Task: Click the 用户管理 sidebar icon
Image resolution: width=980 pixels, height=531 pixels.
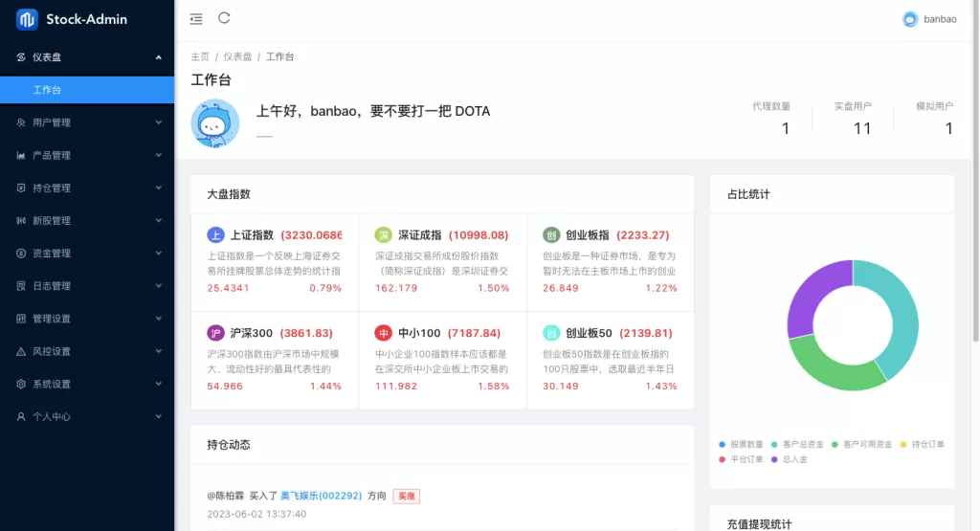Action: [x=21, y=122]
